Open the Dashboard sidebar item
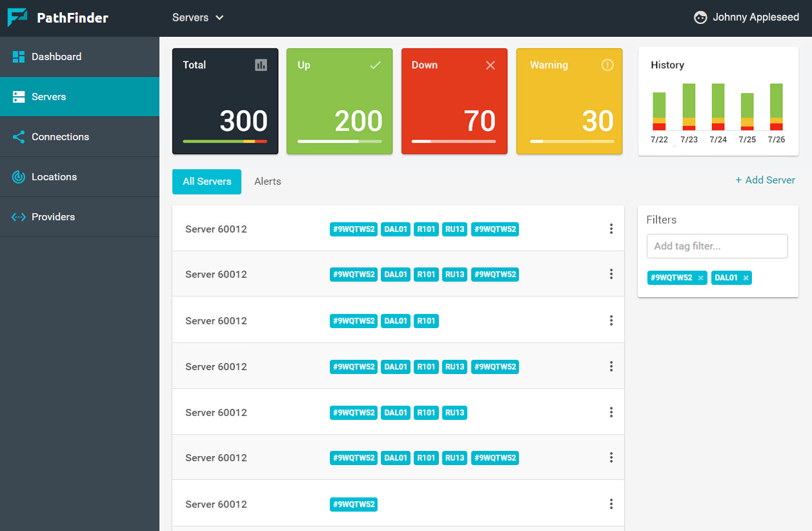Viewport: 812px width, 531px height. point(56,57)
